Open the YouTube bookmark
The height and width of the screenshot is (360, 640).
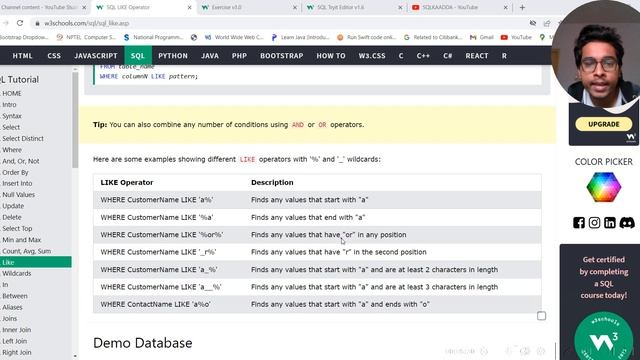(x=516, y=37)
